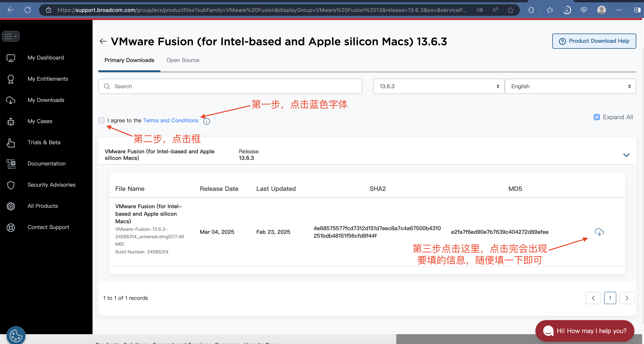Check the I agree to terms checkbox
The image size is (644, 344).
pos(101,120)
